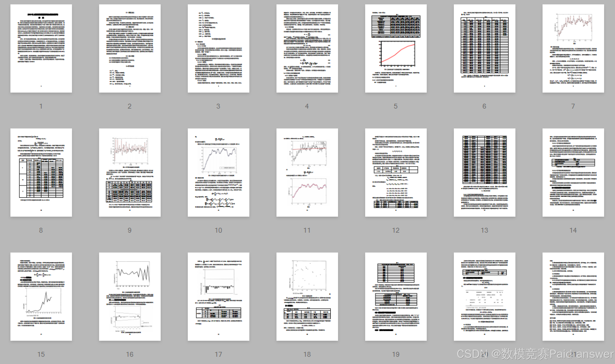Open page 9 thumbnail
This screenshot has width=615, height=364.
130,173
